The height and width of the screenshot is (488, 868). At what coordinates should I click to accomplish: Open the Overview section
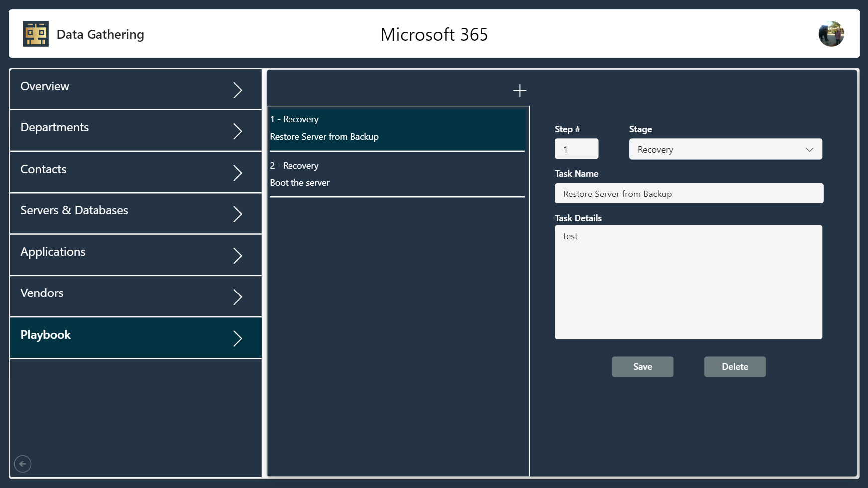[136, 90]
